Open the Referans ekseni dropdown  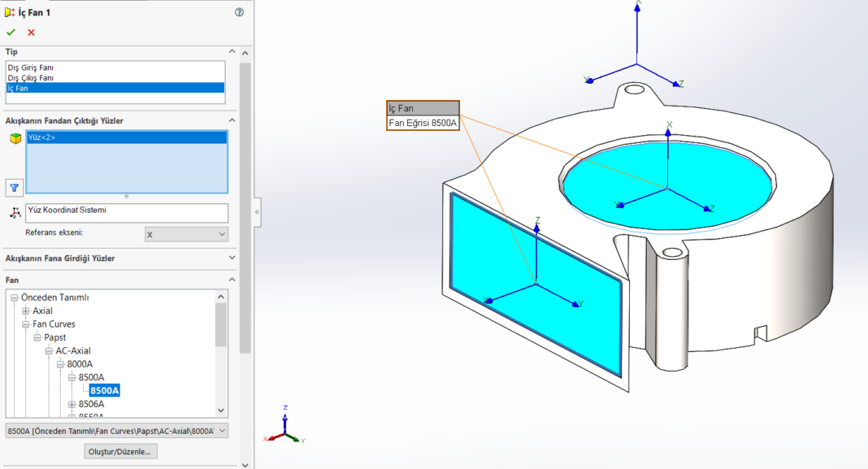coord(186,233)
